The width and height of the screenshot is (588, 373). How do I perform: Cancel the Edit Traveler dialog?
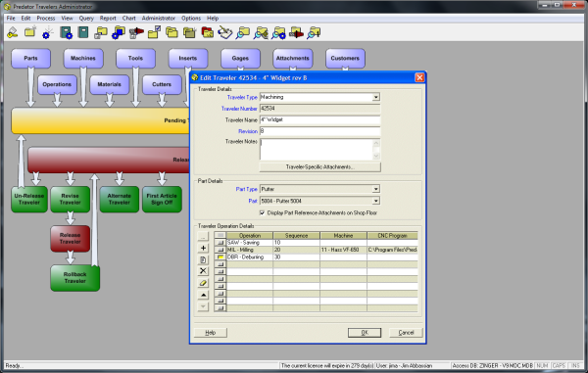pyautogui.click(x=406, y=333)
